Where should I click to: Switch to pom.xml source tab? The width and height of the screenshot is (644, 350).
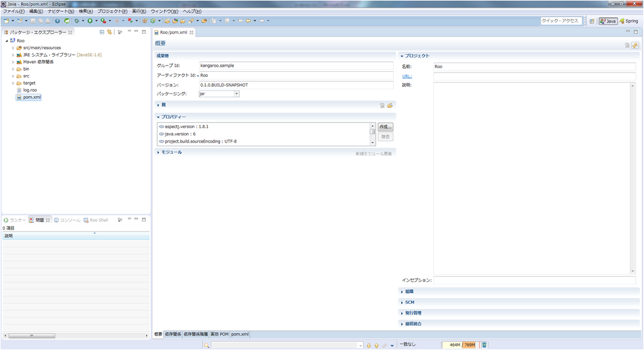(x=240, y=334)
